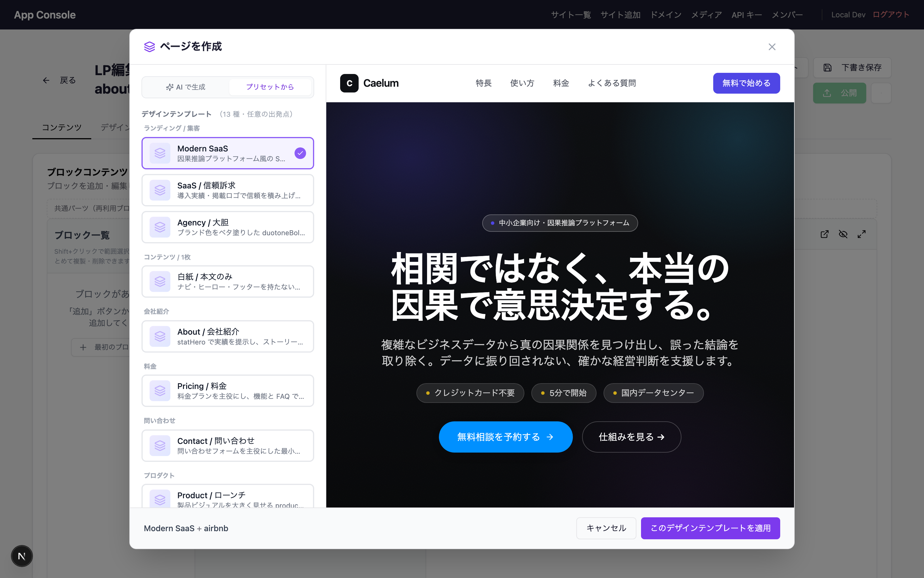The image size is (924, 578).
Task: Open よくある質問 in the preview navigation
Action: (612, 83)
